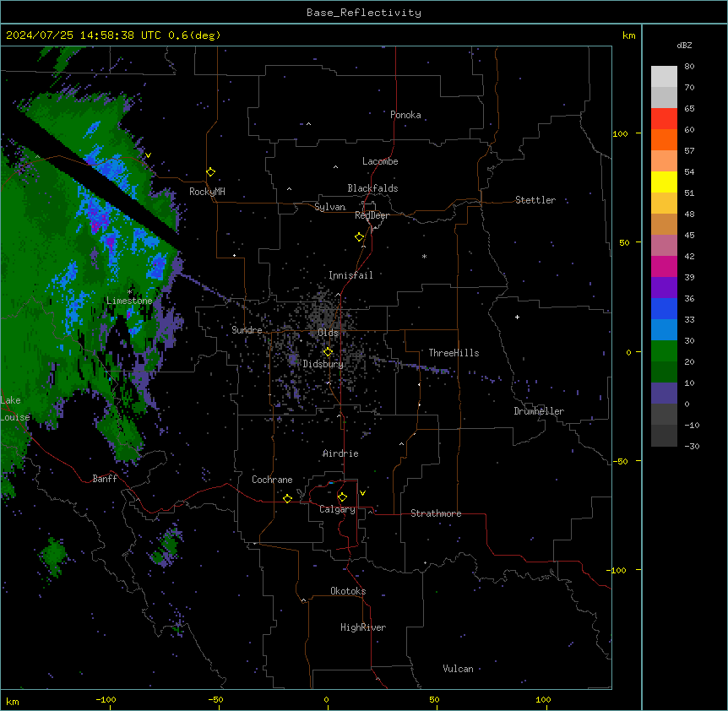Click the Drumheller town label
This screenshot has width=728, height=711.
coord(539,411)
